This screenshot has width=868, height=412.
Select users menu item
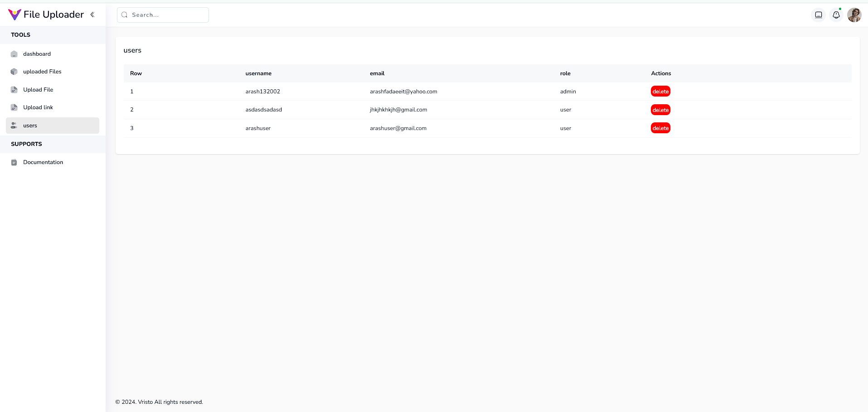pyautogui.click(x=53, y=126)
